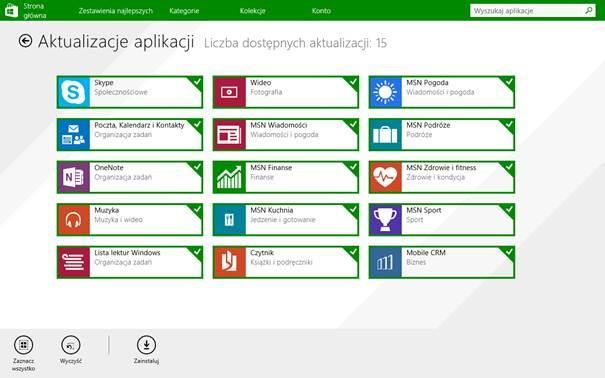Click the Zaznacz wszystko select-all icon
Screen dimensions: 605x378
[x=24, y=345]
